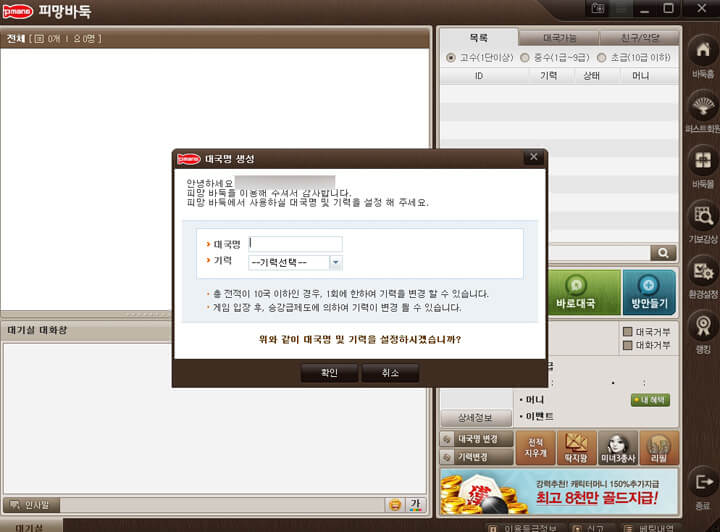Switch to the 대국가능 tab
Image resolution: width=720 pixels, height=532 pixels.
coord(559,38)
